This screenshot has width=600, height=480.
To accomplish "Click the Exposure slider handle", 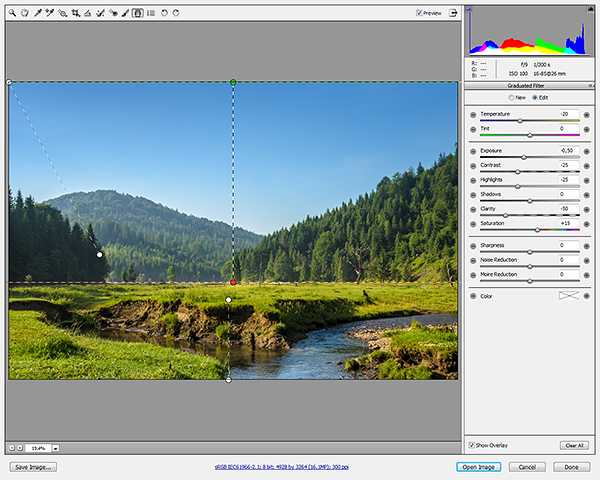I will 524,157.
